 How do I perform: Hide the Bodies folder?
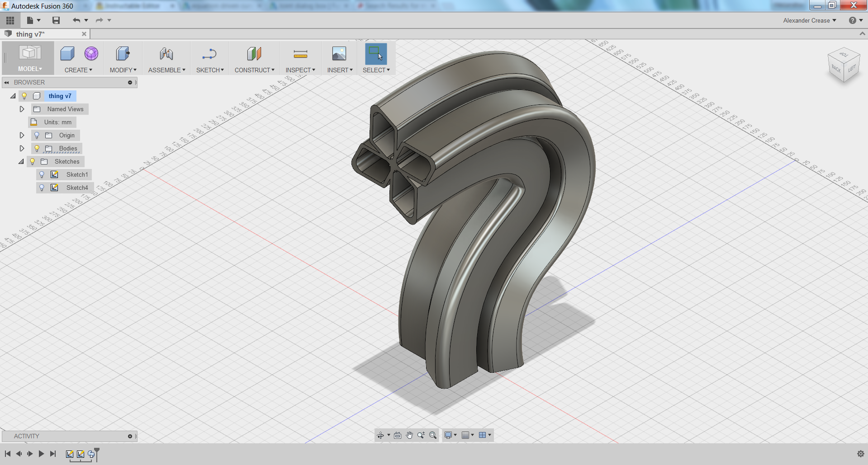[36, 148]
